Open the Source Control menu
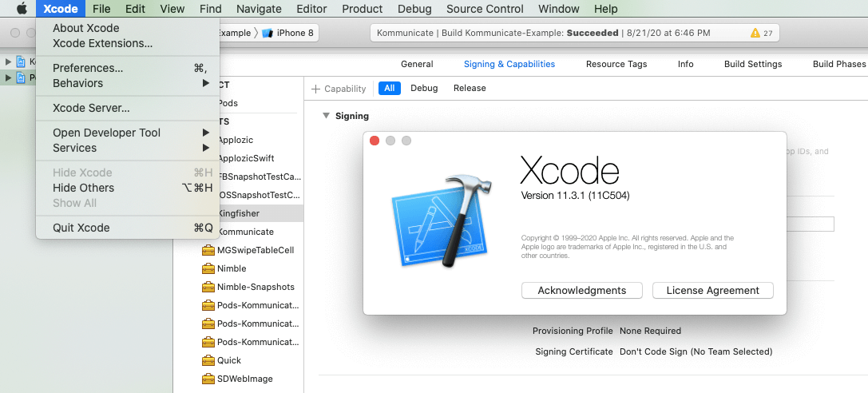868x393 pixels. (x=485, y=9)
